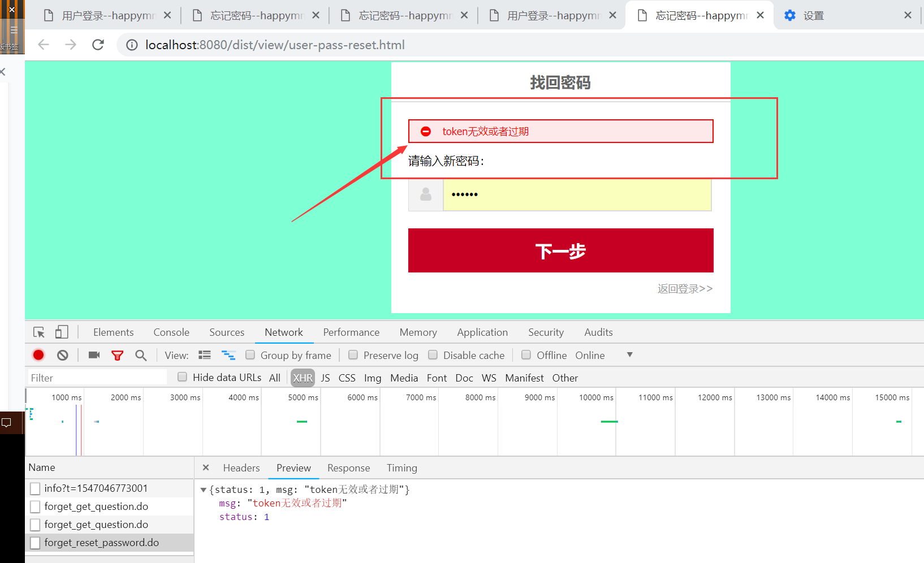Clear the network log with the clear icon
Image resolution: width=924 pixels, height=563 pixels.
tap(63, 355)
